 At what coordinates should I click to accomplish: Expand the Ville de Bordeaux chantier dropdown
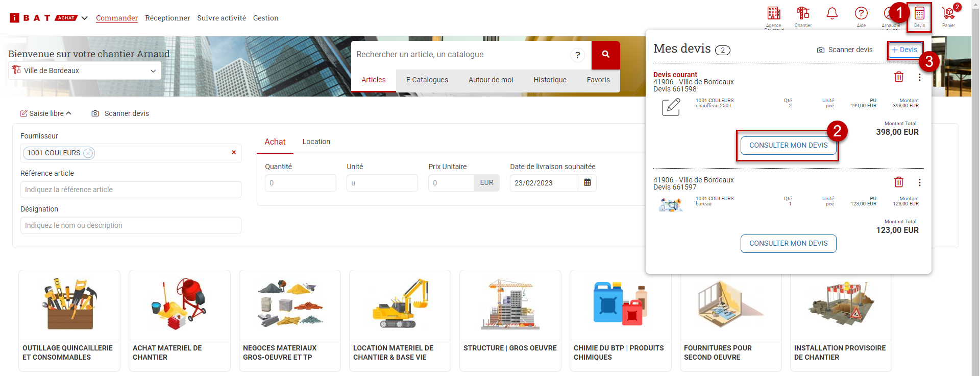coord(153,71)
